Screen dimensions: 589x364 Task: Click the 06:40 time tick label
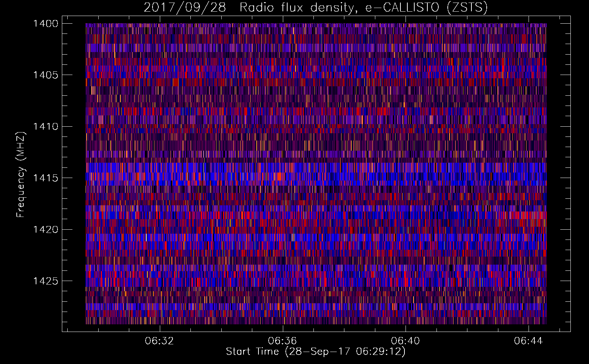point(405,341)
